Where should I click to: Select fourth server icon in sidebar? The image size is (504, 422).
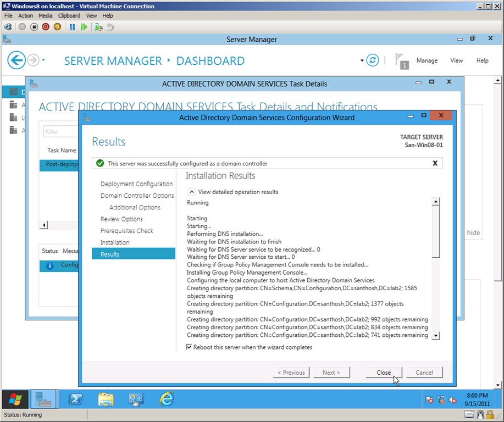click(x=13, y=130)
